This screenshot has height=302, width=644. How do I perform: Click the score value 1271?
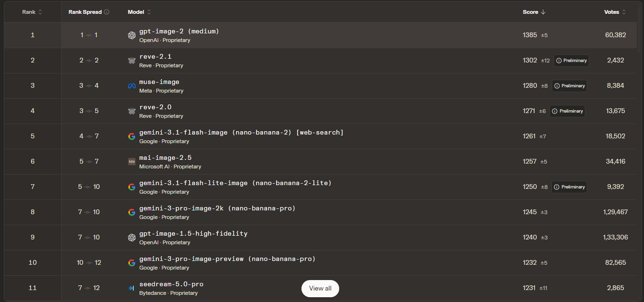coord(530,111)
